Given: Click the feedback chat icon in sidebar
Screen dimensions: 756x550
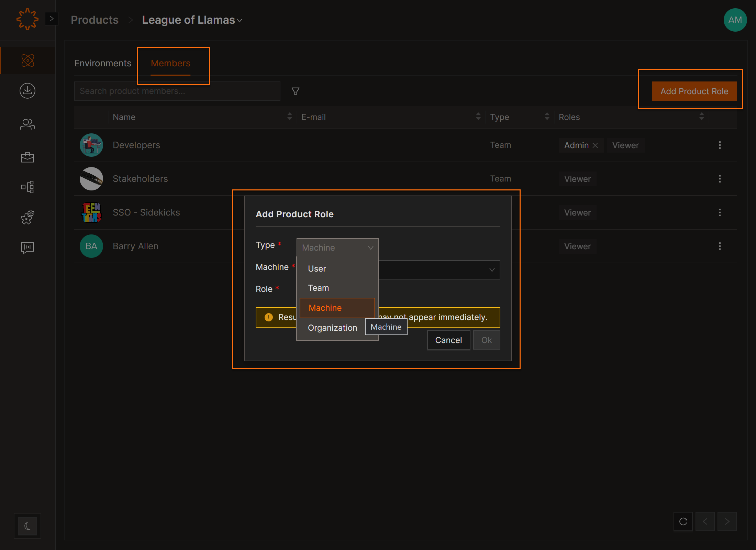Looking at the screenshot, I should [27, 247].
